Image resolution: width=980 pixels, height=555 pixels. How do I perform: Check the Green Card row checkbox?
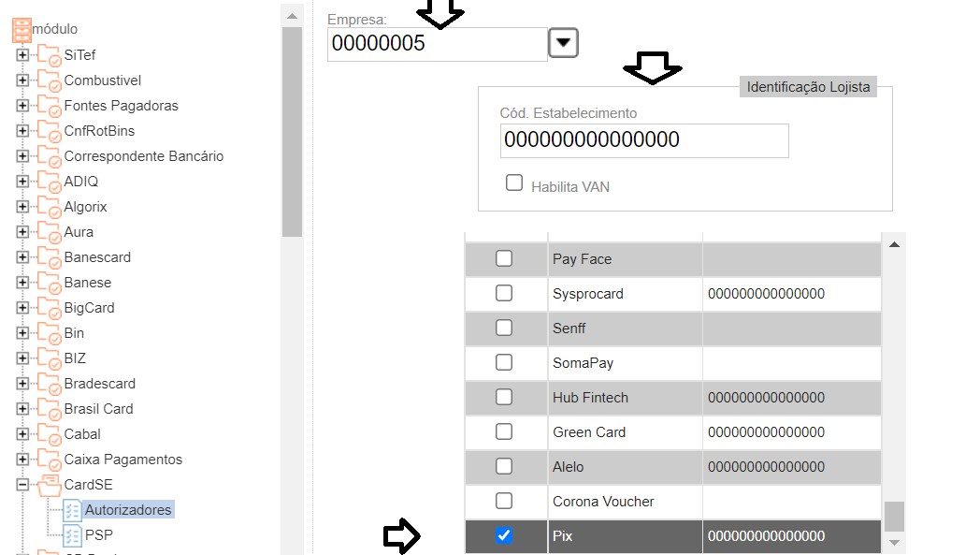504,431
